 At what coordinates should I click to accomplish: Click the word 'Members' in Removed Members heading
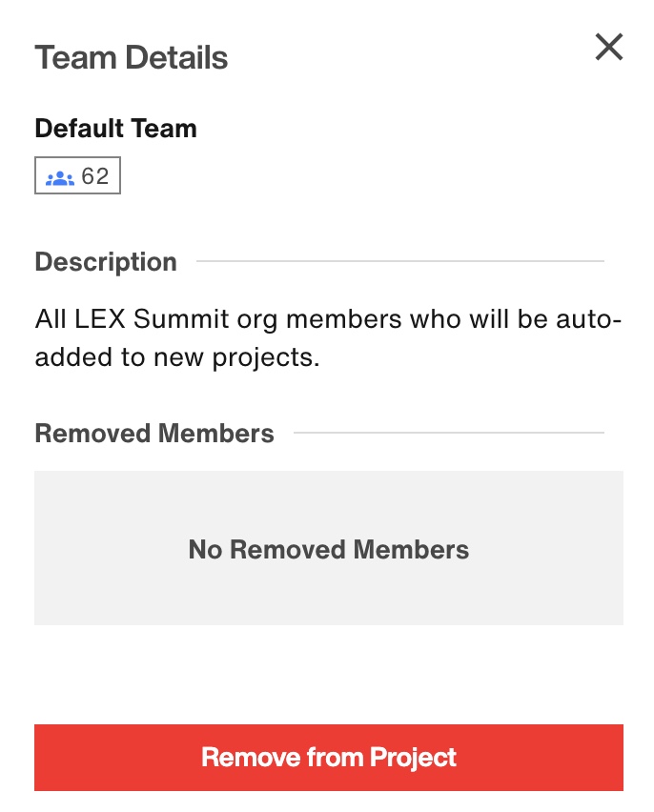click(216, 433)
